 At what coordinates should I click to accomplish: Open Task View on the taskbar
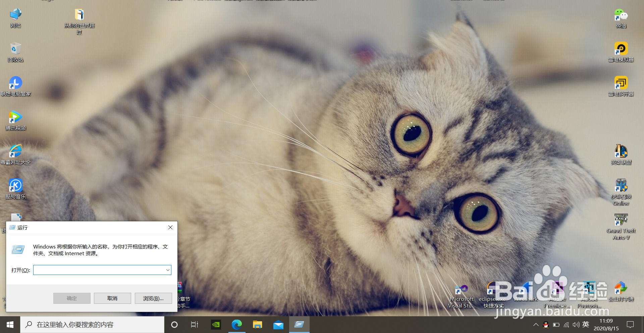coord(195,325)
